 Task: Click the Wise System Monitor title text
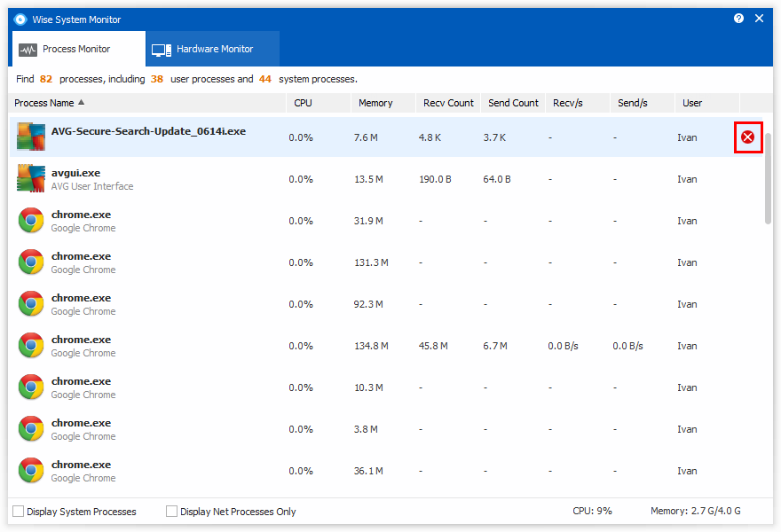(x=76, y=20)
